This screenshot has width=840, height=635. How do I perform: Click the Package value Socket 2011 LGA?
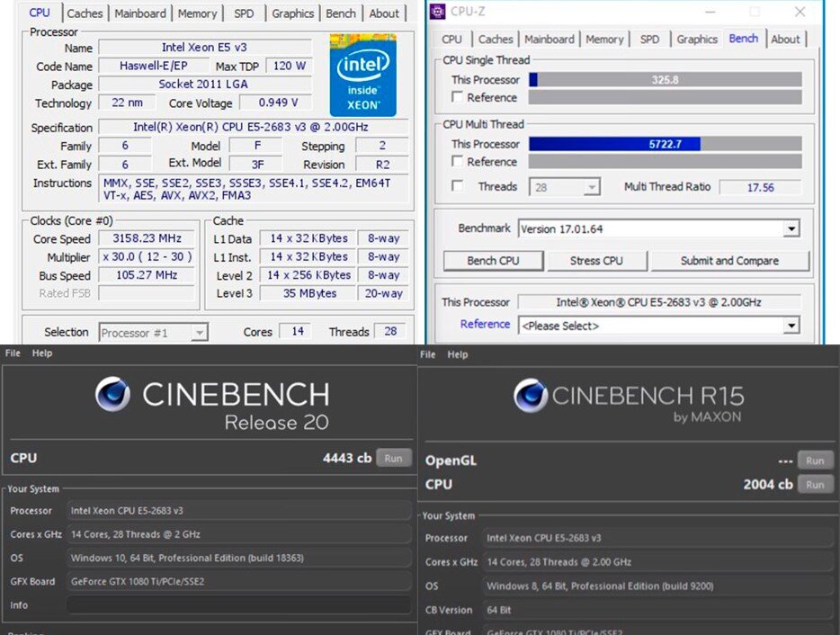tap(203, 84)
